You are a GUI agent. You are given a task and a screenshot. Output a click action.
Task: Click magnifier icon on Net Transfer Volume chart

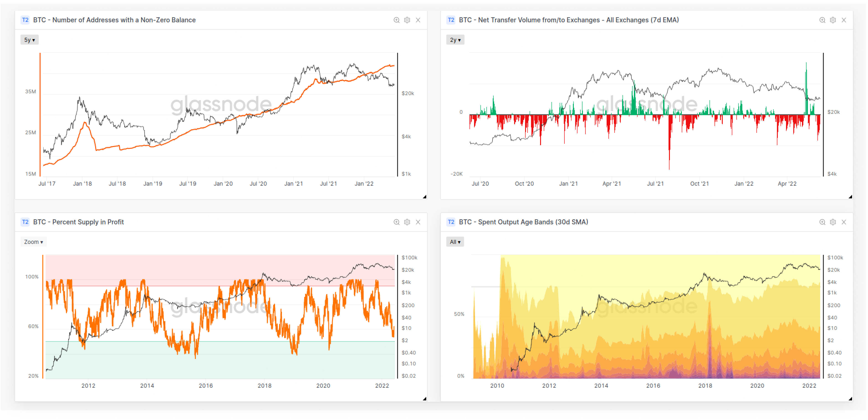pyautogui.click(x=822, y=20)
